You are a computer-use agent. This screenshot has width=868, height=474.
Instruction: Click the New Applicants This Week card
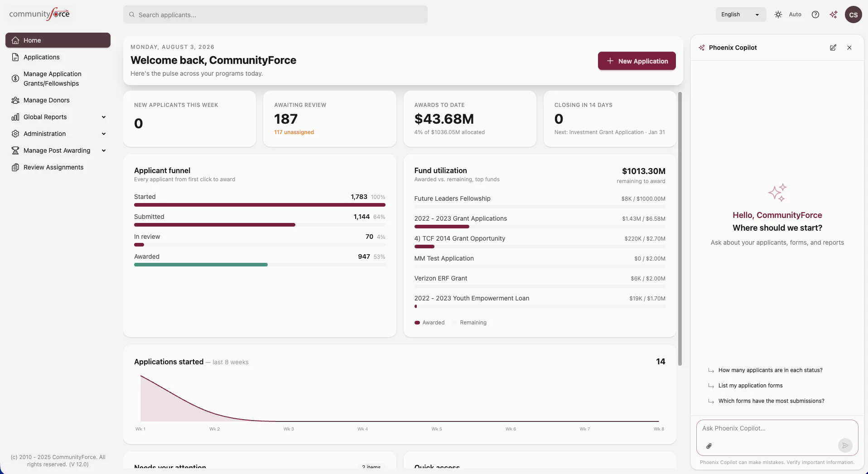click(189, 119)
